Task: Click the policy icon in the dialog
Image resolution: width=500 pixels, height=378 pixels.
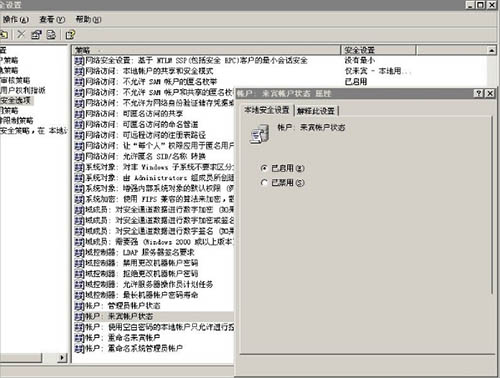Action: (x=259, y=134)
